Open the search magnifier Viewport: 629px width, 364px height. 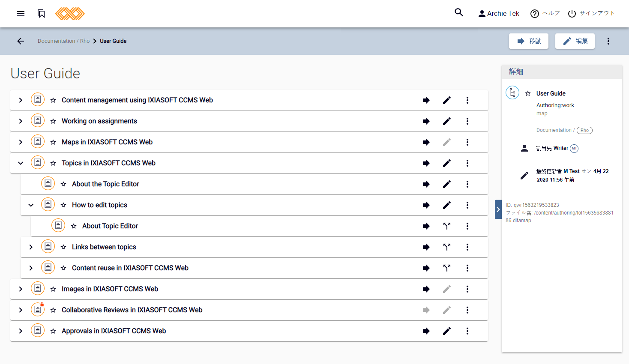click(x=459, y=13)
